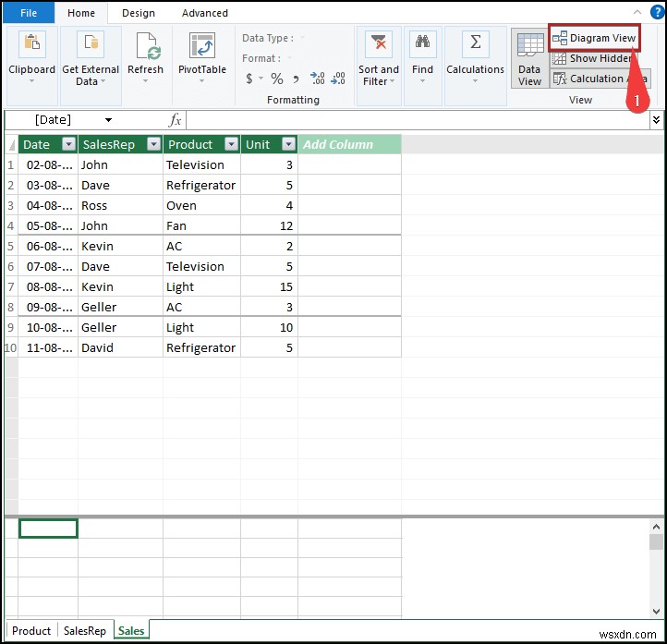Open the Format dropdown
The width and height of the screenshot is (667, 644).
click(x=289, y=58)
